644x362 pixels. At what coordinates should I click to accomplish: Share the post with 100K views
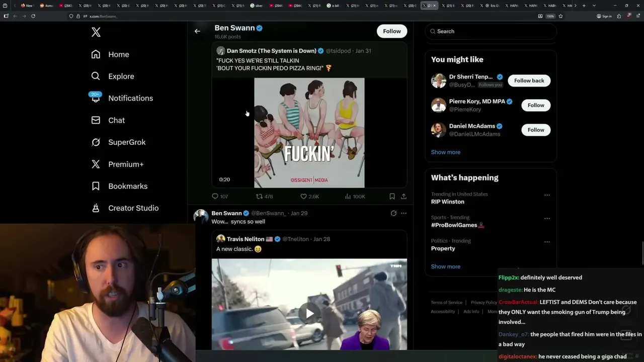(404, 196)
